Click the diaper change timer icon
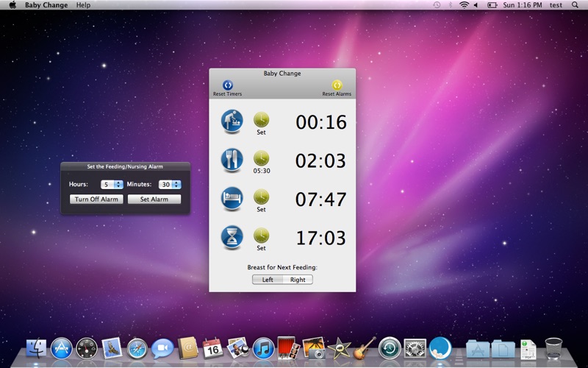The width and height of the screenshot is (588, 368). (x=232, y=121)
